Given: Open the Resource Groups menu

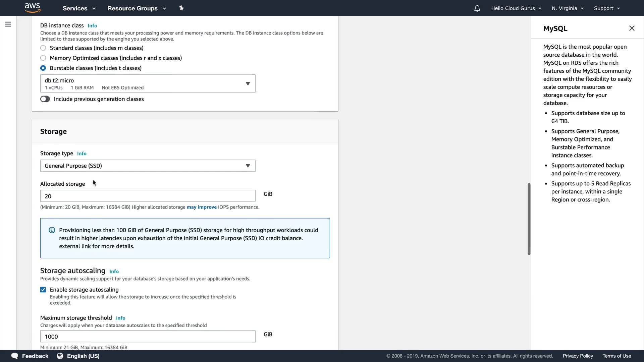Looking at the screenshot, I should coord(137,8).
